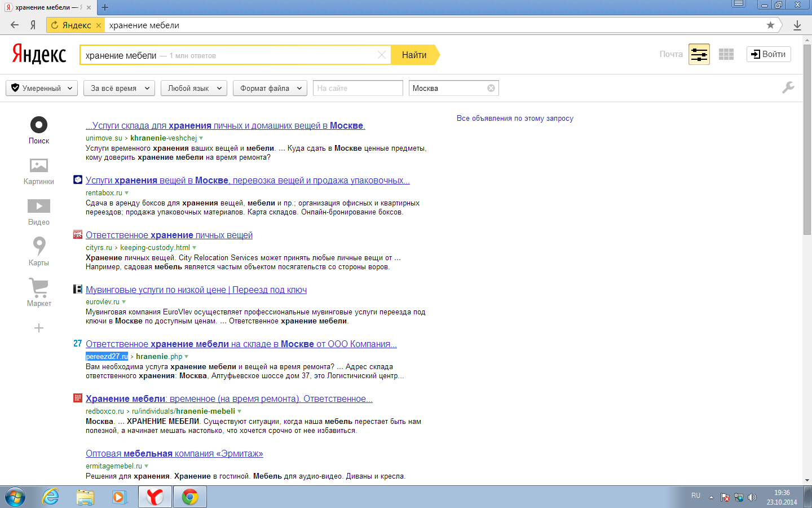Open volume control in system tray
The width and height of the screenshot is (812, 508).
752,497
